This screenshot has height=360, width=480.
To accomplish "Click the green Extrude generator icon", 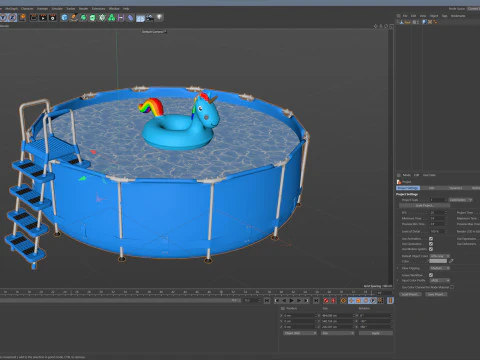I will tap(93, 17).
